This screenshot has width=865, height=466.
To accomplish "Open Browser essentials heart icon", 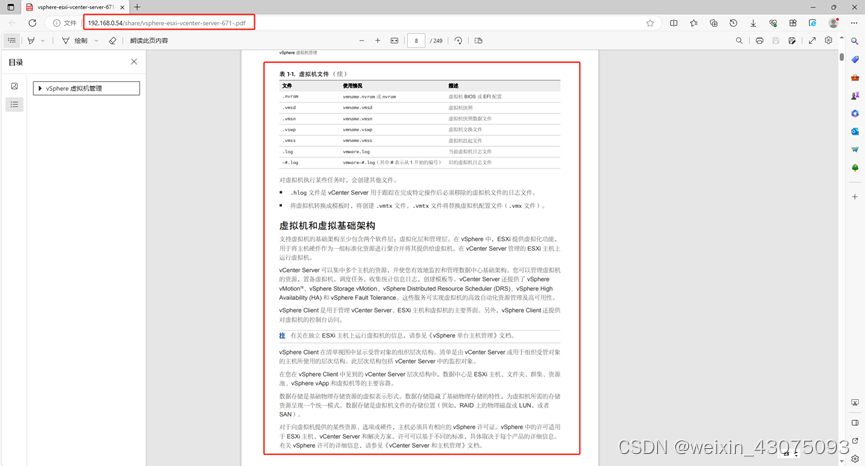I will 773,23.
